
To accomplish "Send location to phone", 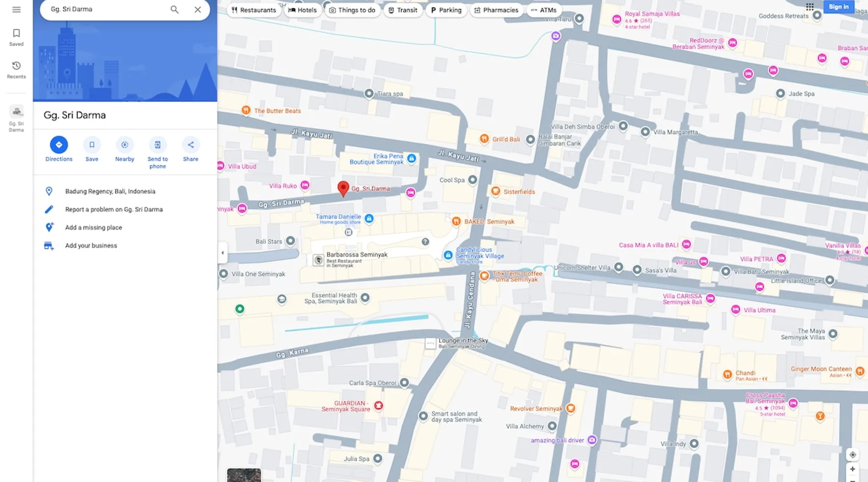I will tap(158, 145).
